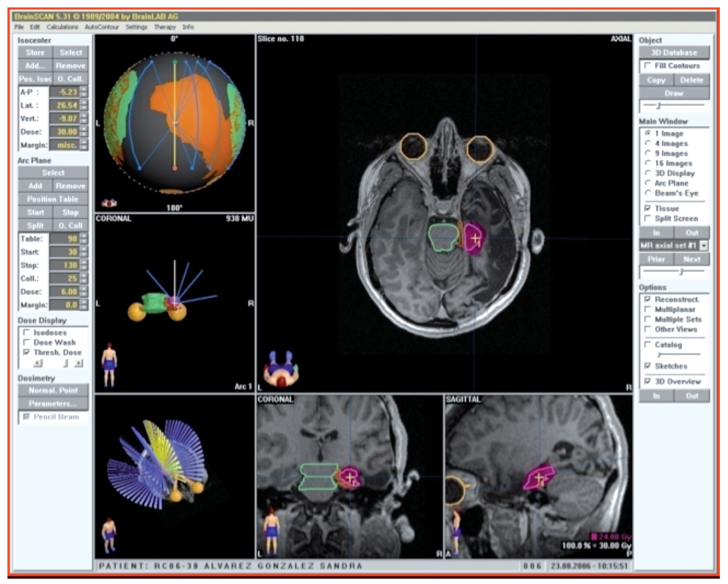Click the Draw thickness slider under Object
The width and height of the screenshot is (728, 584).
pyautogui.click(x=659, y=105)
